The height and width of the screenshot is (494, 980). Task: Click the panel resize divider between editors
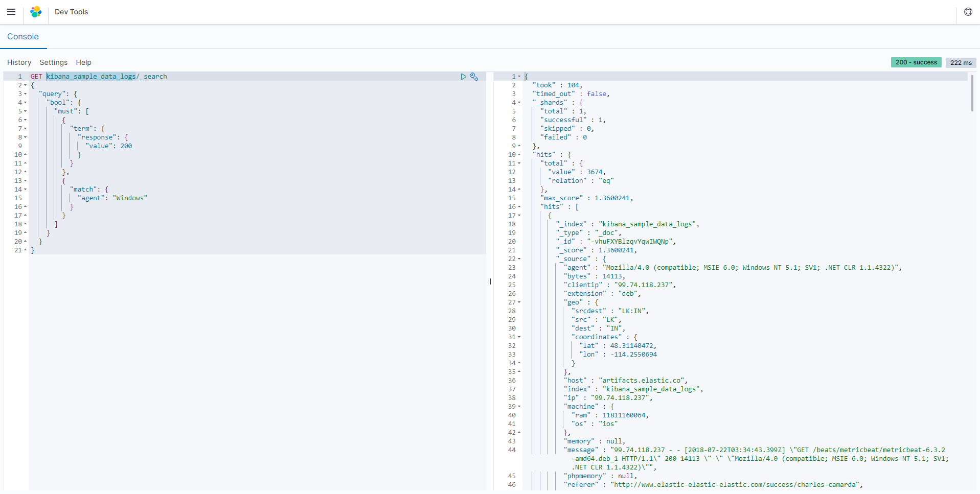pos(490,281)
